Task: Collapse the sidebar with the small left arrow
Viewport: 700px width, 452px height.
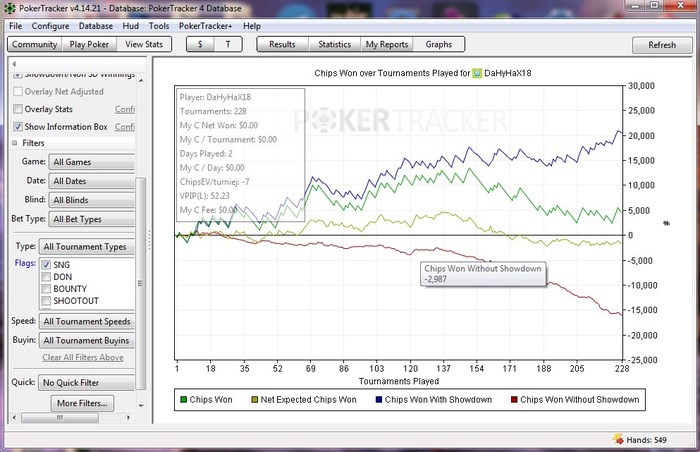Action: tap(14, 64)
